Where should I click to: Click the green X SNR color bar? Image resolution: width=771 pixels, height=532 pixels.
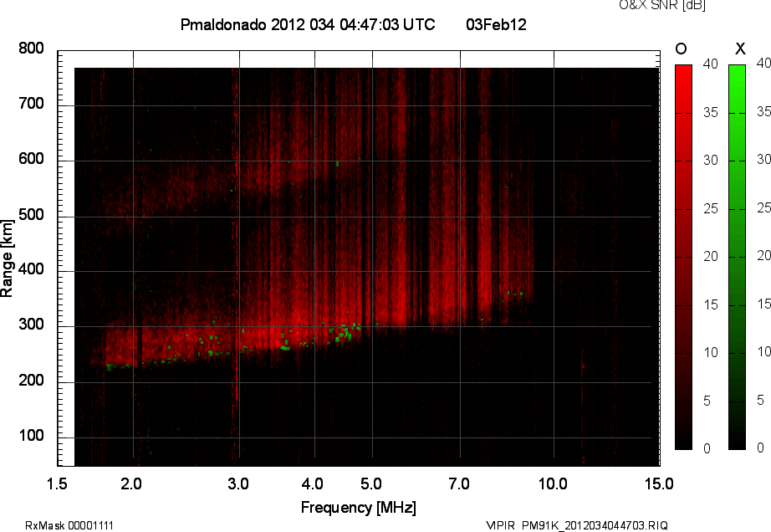click(737, 257)
